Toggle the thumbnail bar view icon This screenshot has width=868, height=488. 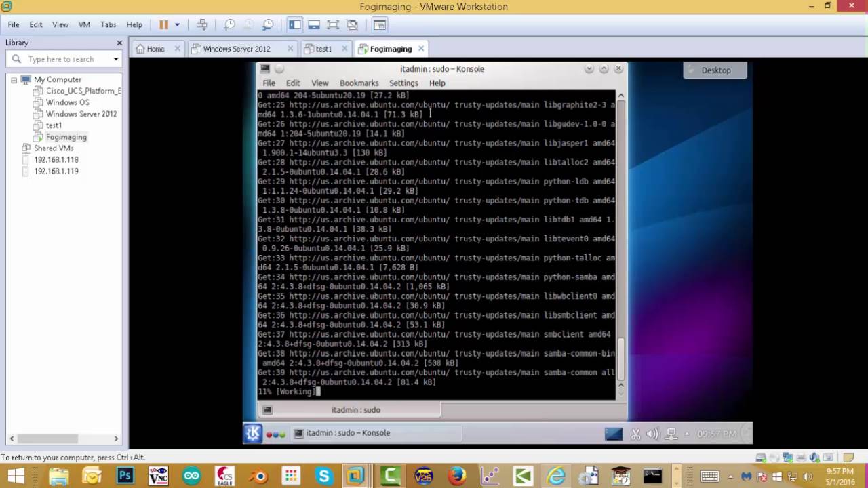coord(314,24)
